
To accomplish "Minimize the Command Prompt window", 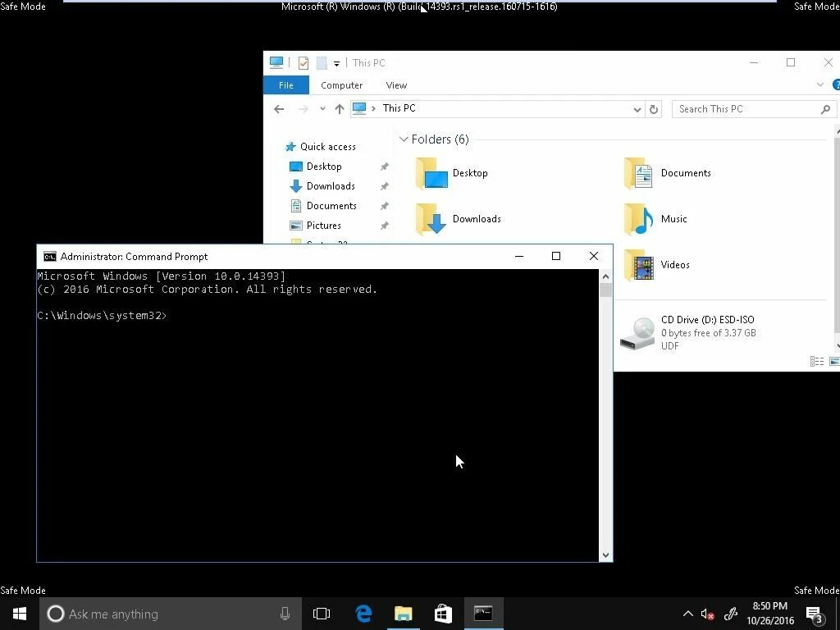I will point(519,256).
